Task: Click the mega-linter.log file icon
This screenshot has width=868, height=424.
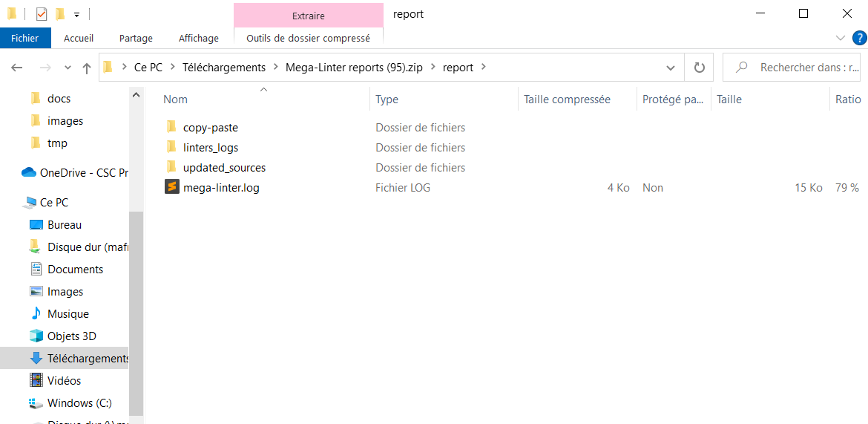Action: pos(171,188)
